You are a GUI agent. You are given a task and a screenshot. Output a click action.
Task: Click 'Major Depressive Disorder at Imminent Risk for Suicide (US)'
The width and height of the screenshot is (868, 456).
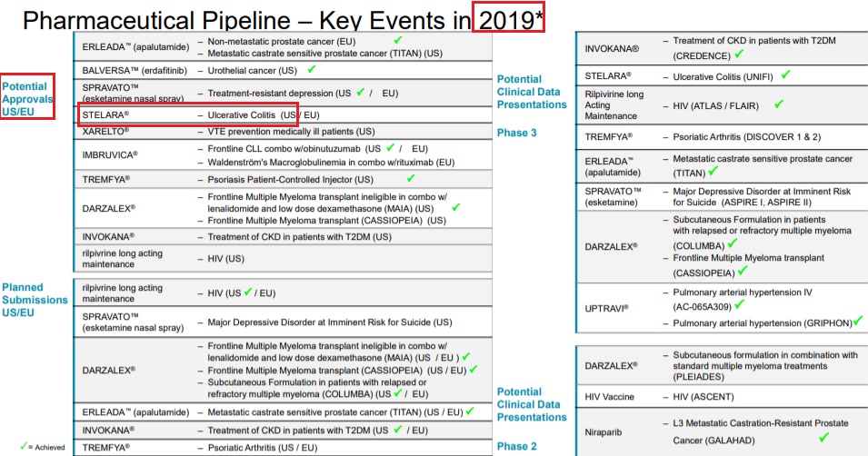coord(329,322)
